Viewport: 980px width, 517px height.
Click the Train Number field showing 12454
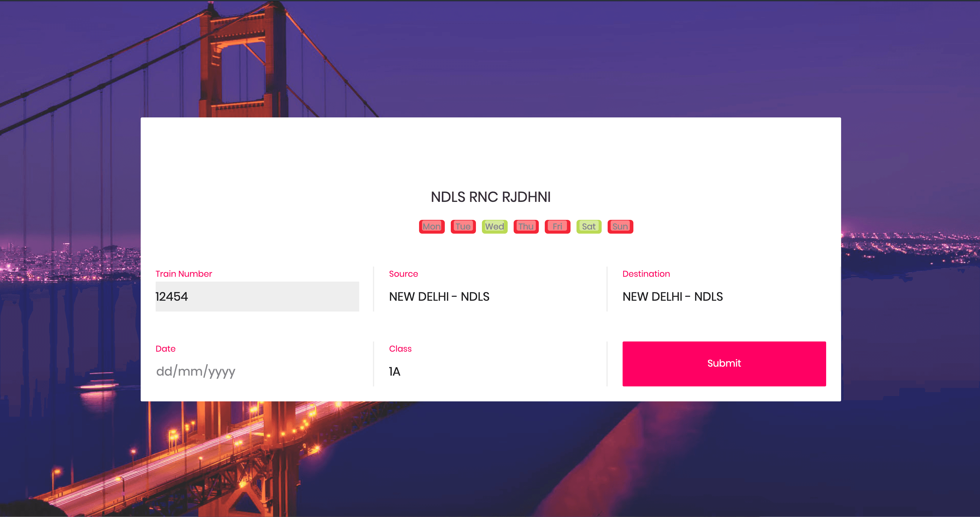click(257, 296)
